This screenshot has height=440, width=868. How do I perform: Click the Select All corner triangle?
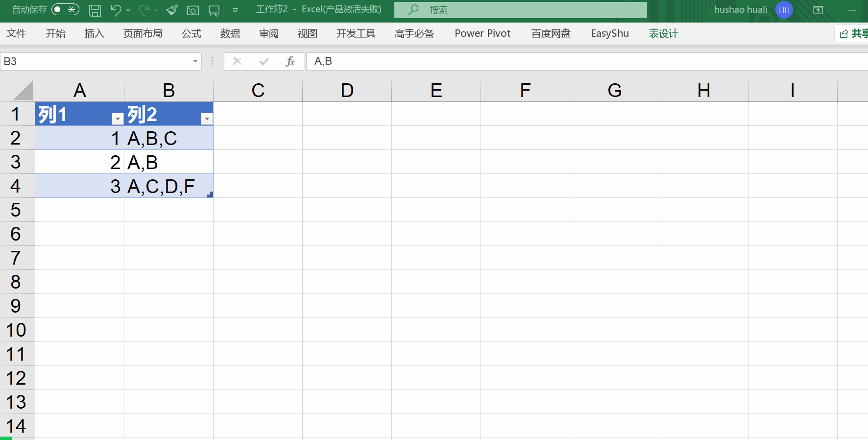(x=24, y=90)
